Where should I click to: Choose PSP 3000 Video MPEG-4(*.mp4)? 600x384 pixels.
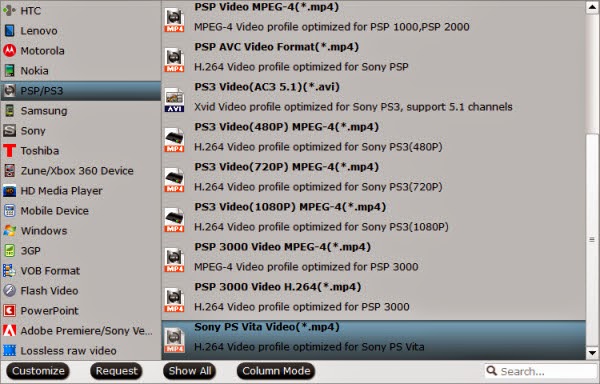point(374,257)
